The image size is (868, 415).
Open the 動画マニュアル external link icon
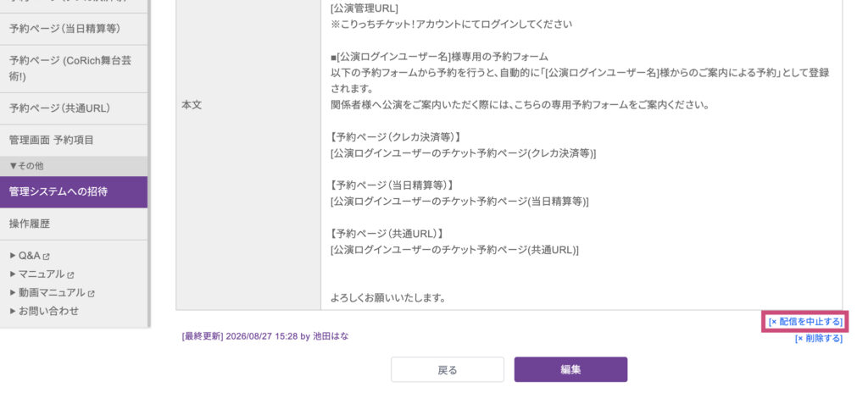point(92,293)
